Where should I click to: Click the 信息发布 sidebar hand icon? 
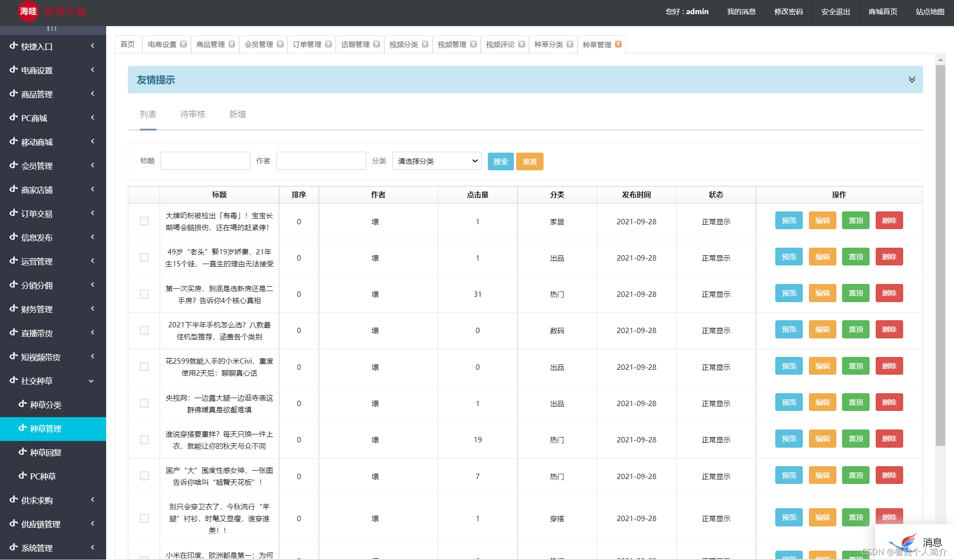[x=14, y=237]
